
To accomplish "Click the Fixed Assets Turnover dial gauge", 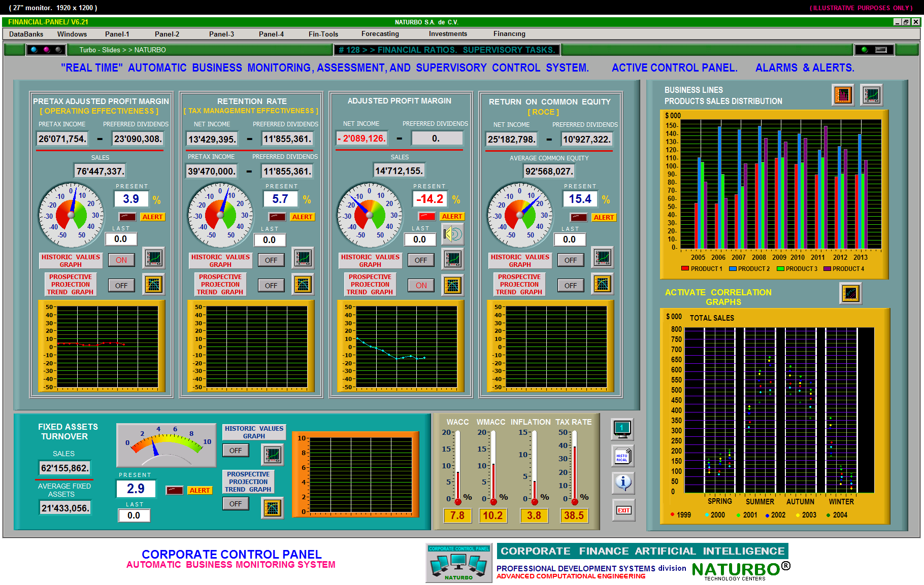I will point(167,445).
